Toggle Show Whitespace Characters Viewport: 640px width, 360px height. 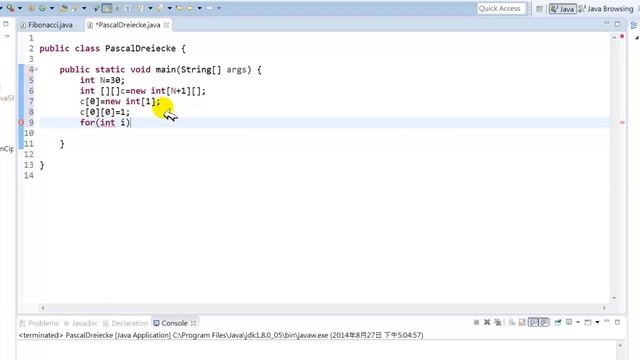click(127, 8)
